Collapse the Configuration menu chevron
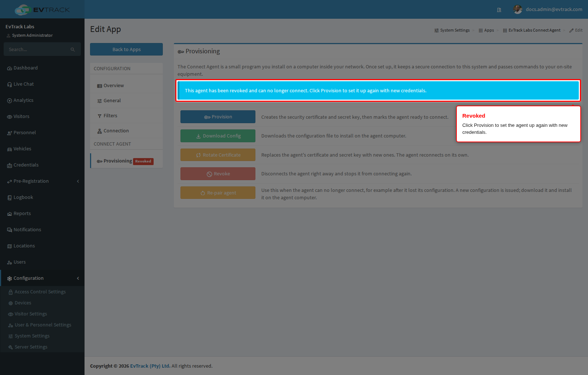This screenshot has width=588, height=375. pos(78,278)
